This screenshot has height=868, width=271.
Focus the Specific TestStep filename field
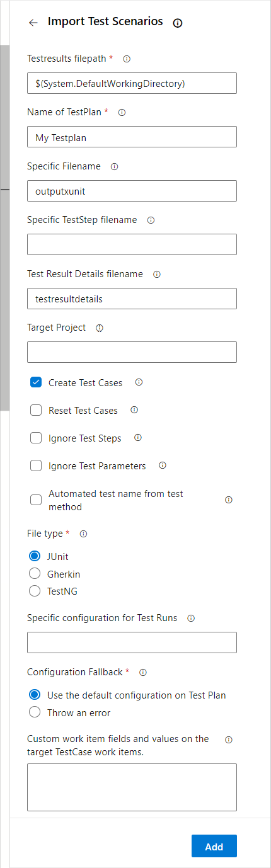pos(132,244)
